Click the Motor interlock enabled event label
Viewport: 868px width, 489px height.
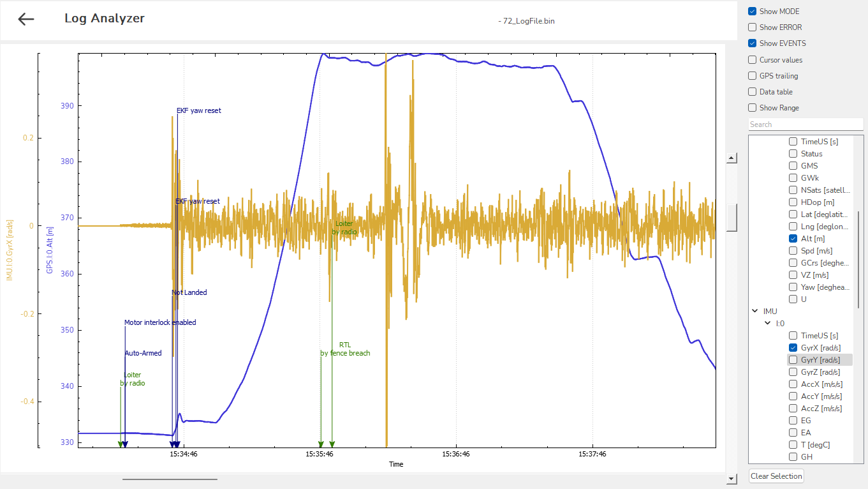pyautogui.click(x=160, y=322)
